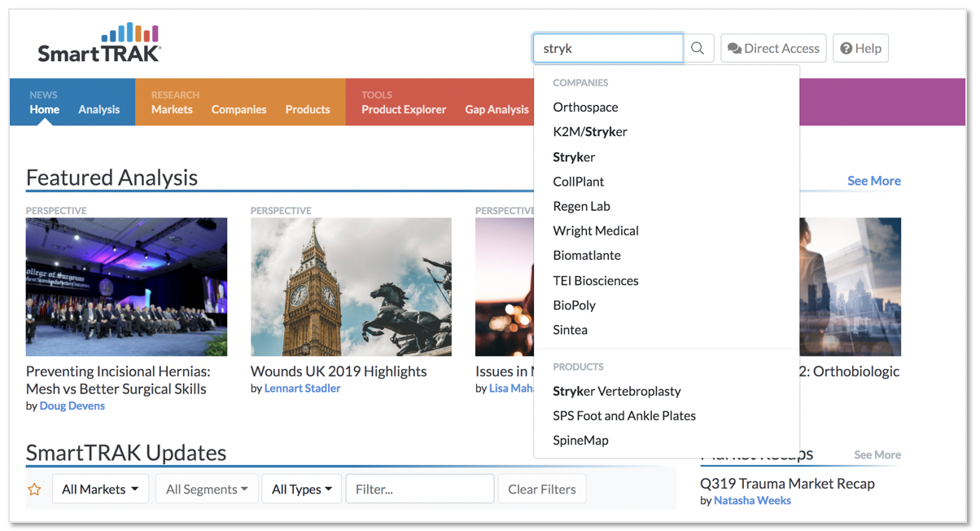Open Direct Access via the chat bubble icon
Screen dimensions: 980x531
pos(772,48)
